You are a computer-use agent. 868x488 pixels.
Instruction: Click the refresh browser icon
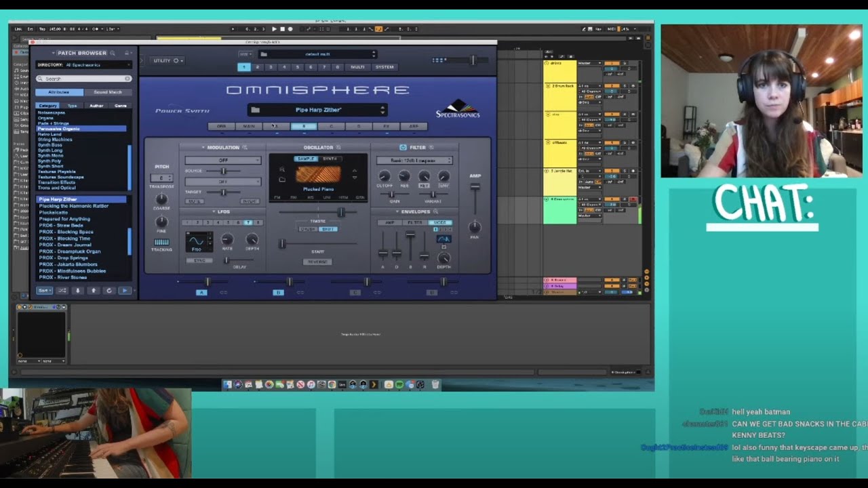pyautogui.click(x=108, y=290)
